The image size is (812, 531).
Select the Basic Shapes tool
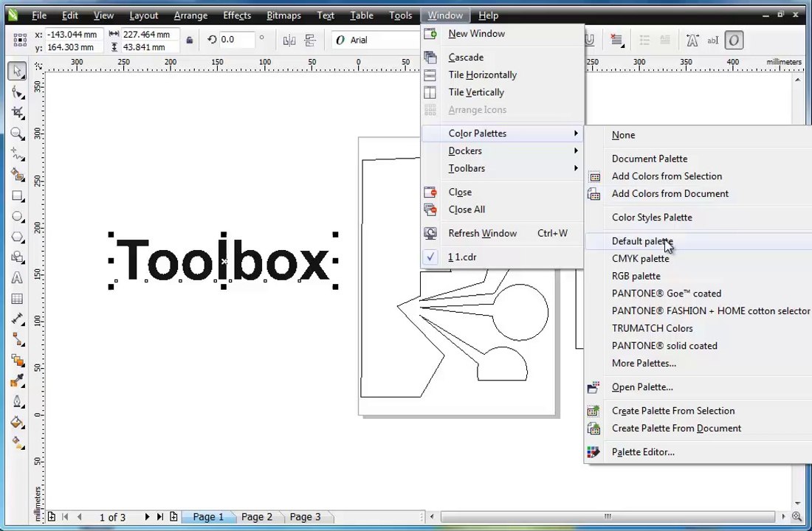click(x=17, y=257)
